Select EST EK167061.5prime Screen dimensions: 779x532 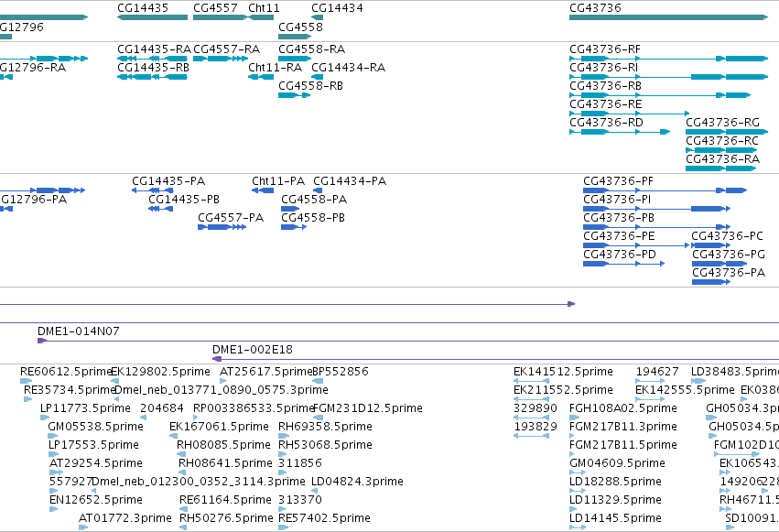[219, 427]
